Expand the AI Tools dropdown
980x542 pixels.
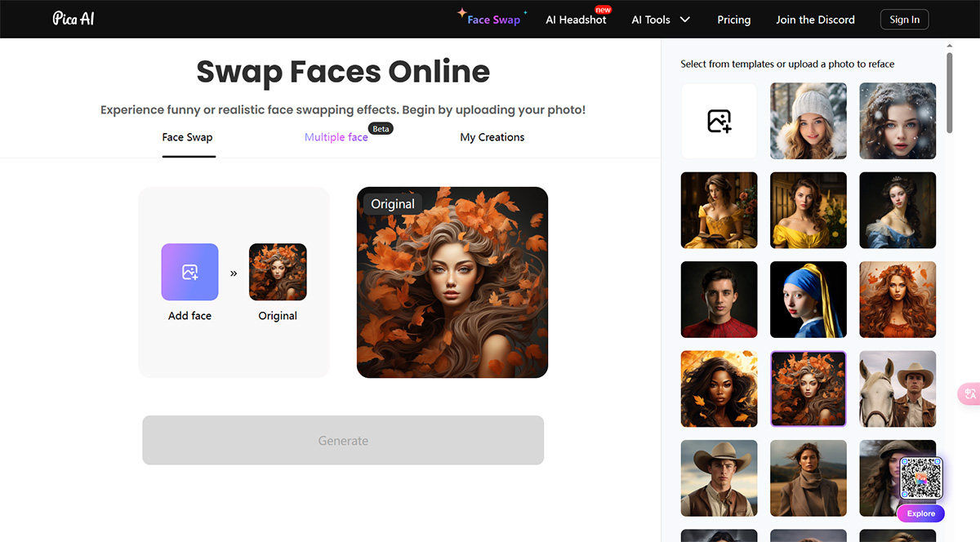point(660,19)
